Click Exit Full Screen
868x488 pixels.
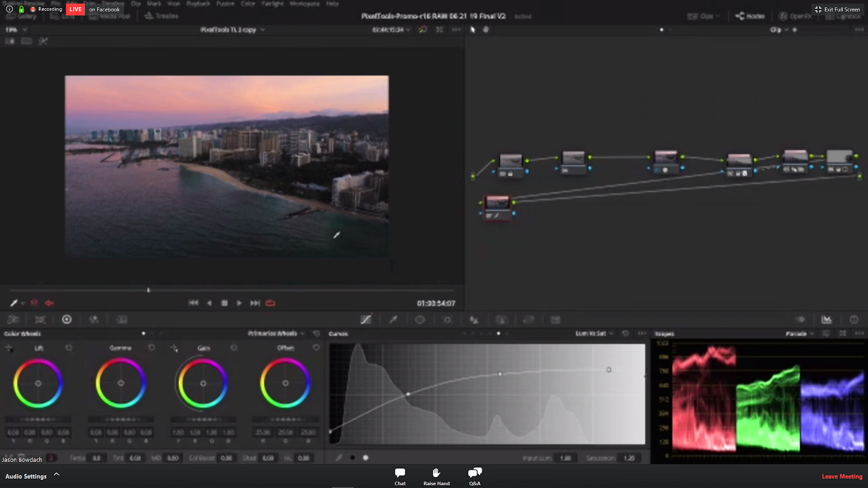pos(837,9)
